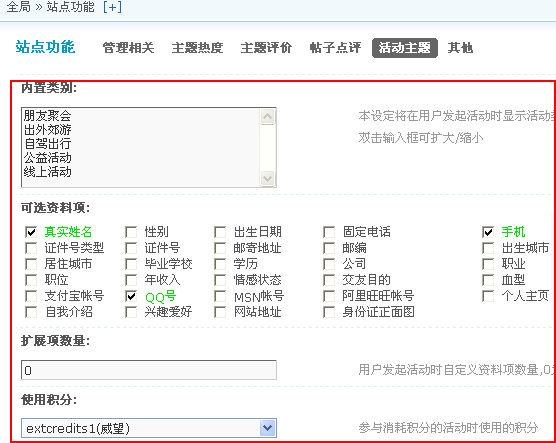The width and height of the screenshot is (556, 443).
Task: Uncheck the 真实姓名 checkbox
Action: [x=31, y=232]
